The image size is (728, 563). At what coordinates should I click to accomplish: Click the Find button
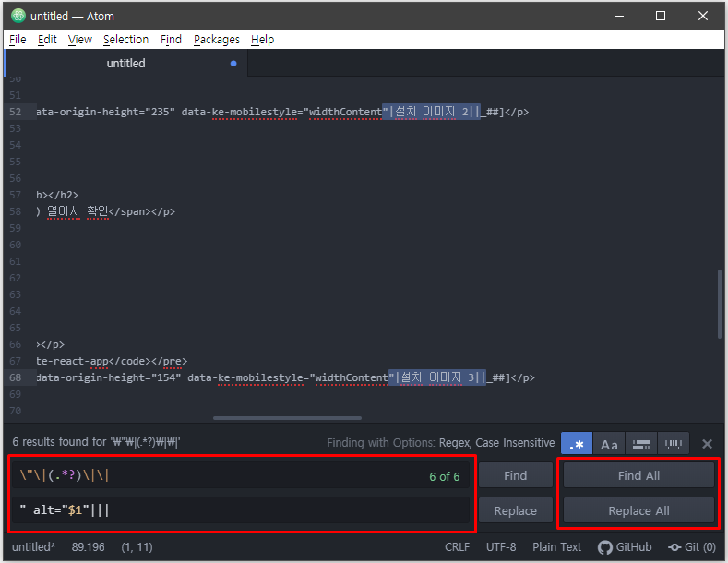click(x=516, y=475)
